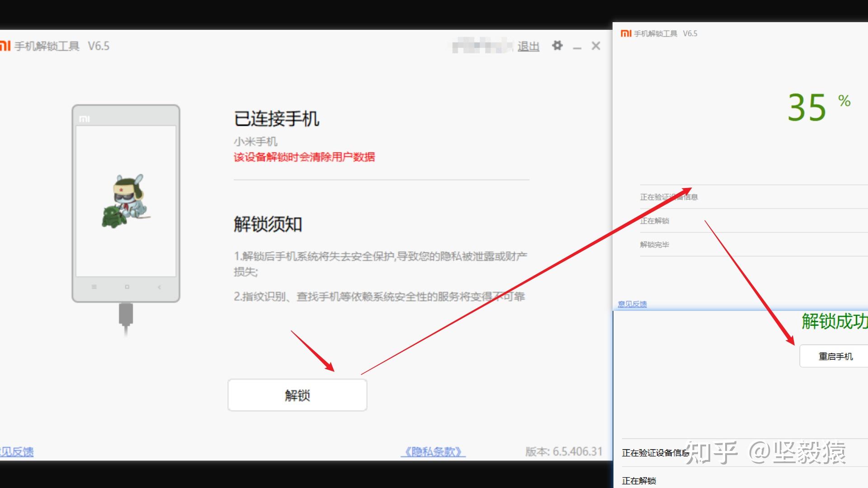Click the 意见反馈 link in progress window
The image size is (868, 488).
click(632, 304)
